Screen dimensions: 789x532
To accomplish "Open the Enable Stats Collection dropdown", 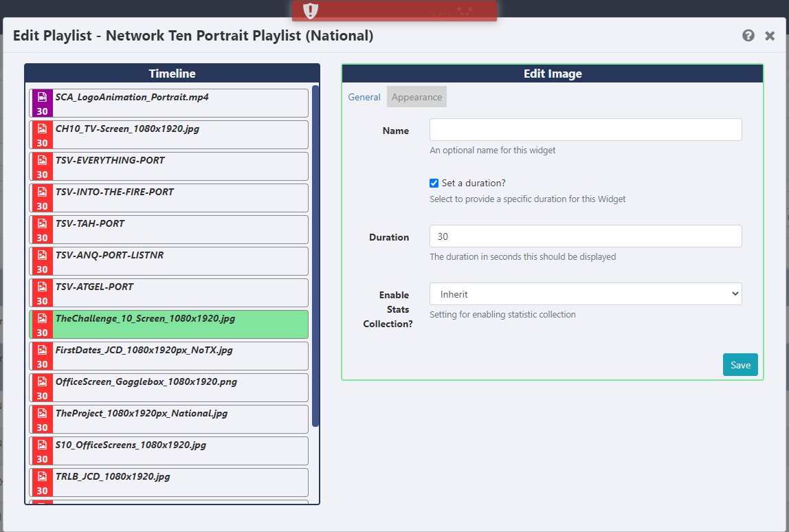I will point(586,294).
